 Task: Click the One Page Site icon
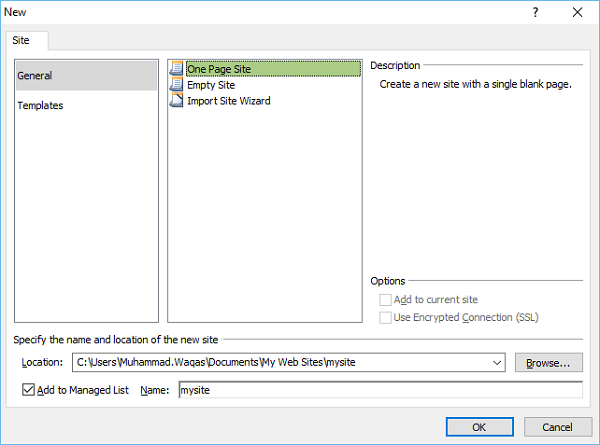pos(178,69)
